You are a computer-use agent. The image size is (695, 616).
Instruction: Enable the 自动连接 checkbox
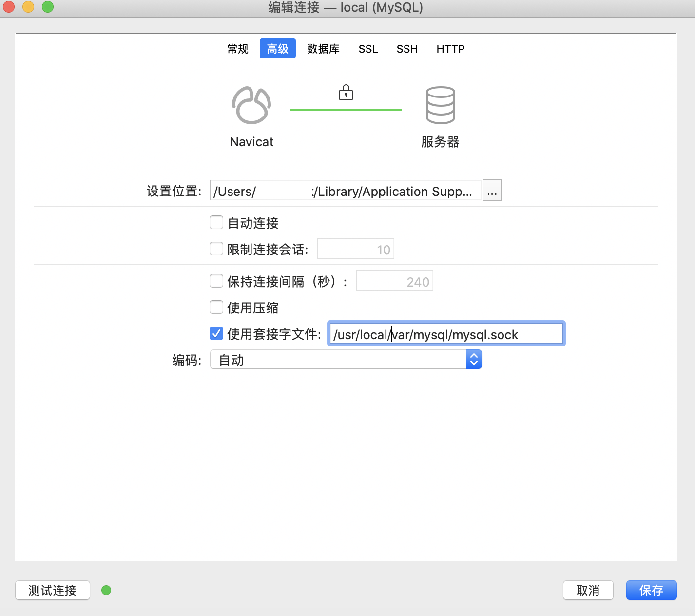[216, 223]
